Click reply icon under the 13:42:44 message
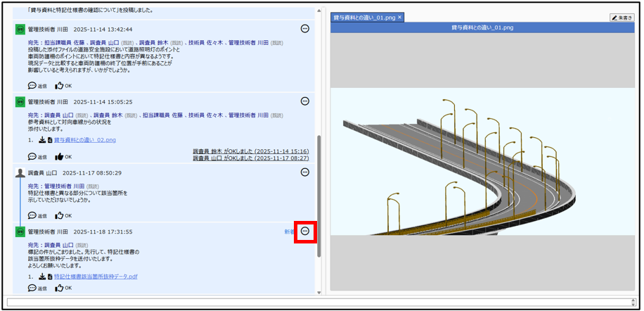This screenshot has height=311, width=644. pos(32,85)
